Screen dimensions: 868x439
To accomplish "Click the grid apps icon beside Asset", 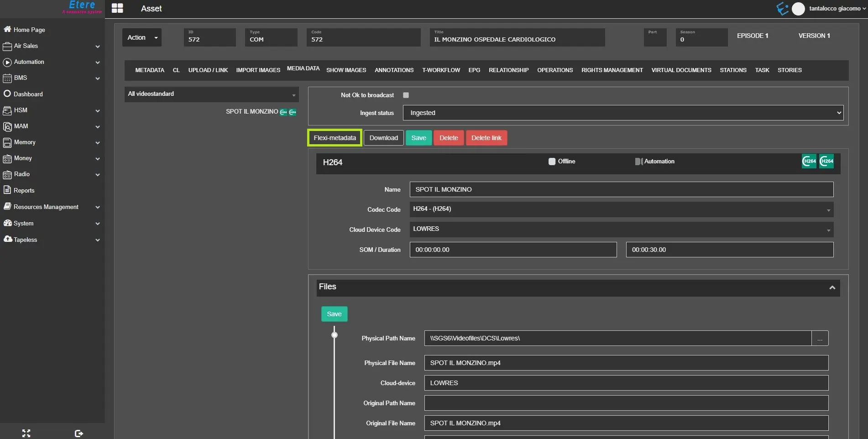I will 117,8.
